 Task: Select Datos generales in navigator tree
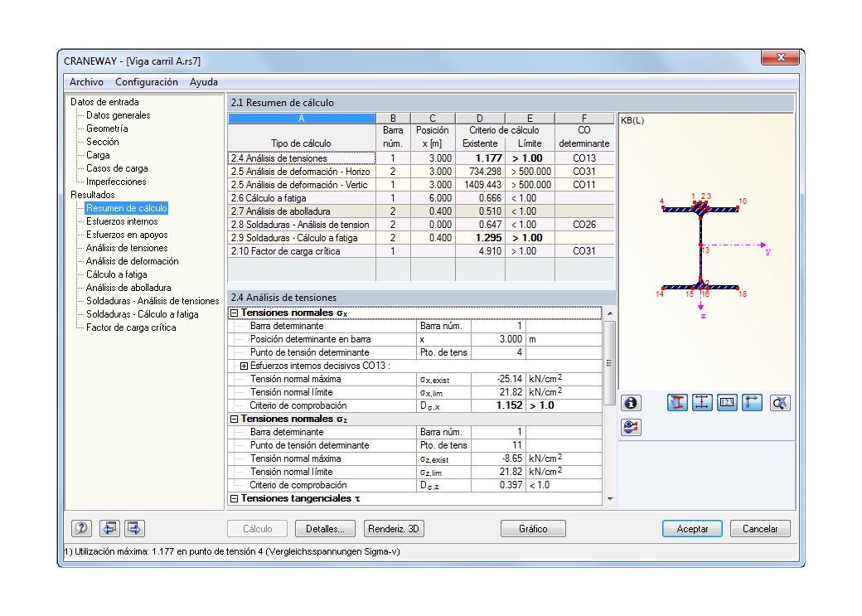click(119, 115)
